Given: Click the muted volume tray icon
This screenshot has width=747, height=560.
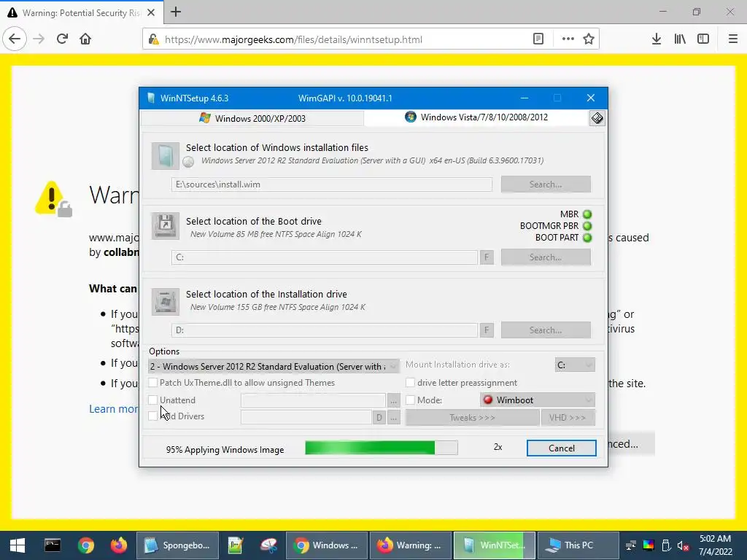Looking at the screenshot, I should (683, 545).
